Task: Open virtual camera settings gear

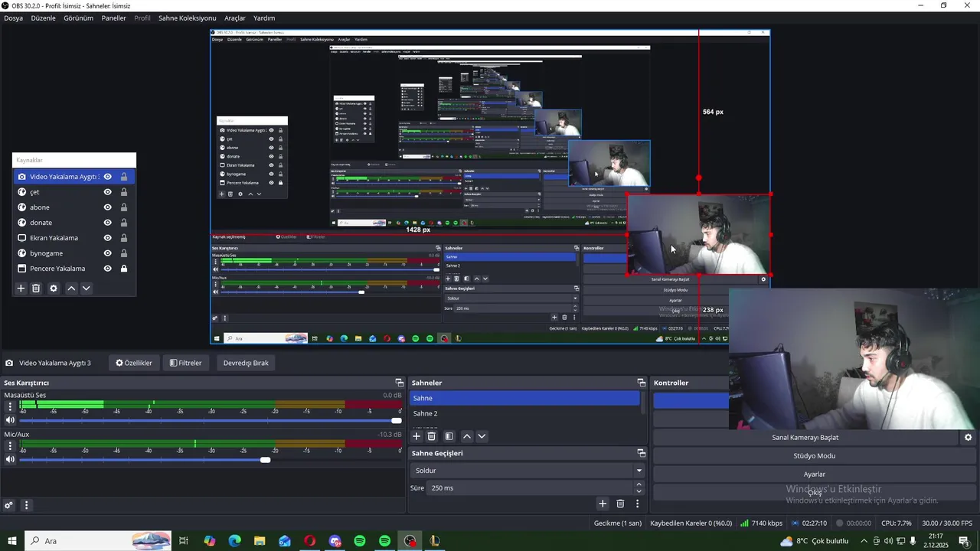Action: click(968, 438)
